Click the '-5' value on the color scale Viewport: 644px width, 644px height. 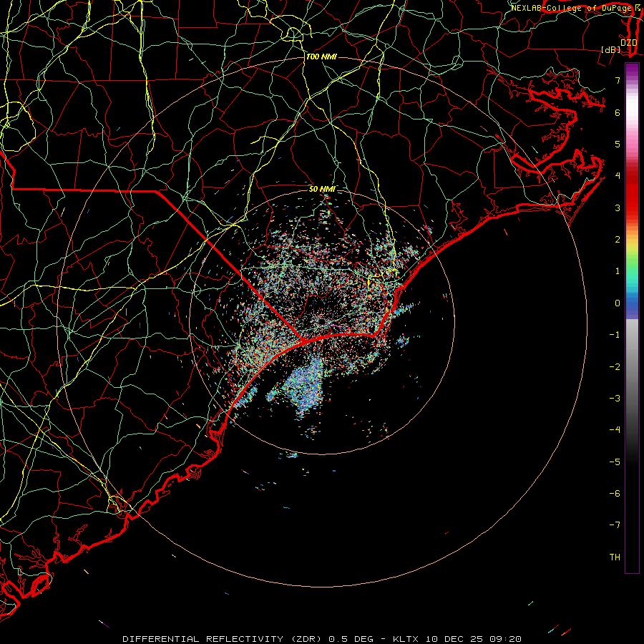click(615, 462)
